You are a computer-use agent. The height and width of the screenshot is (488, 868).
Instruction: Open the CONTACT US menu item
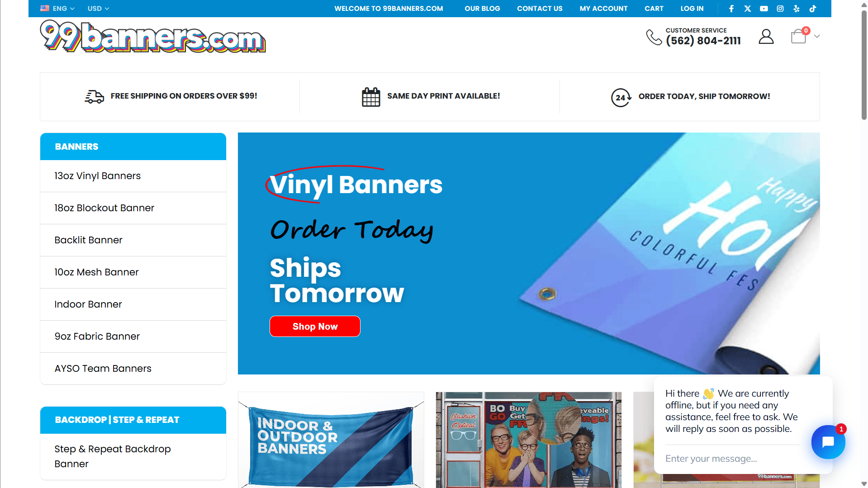pyautogui.click(x=540, y=9)
